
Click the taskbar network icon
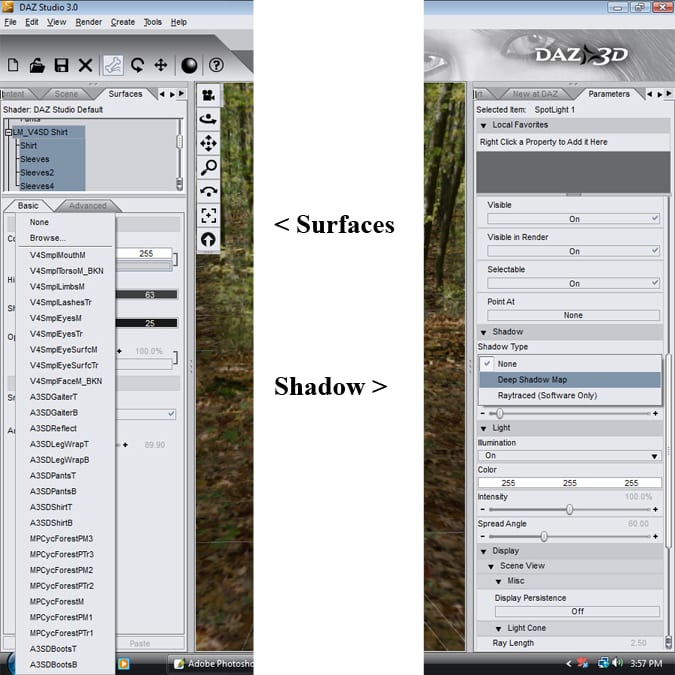(x=604, y=663)
